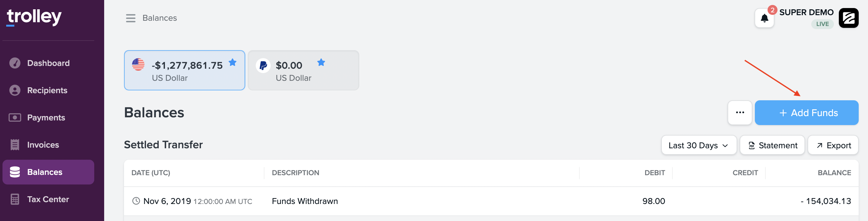Click the hamburger menu icon
The height and width of the screenshot is (221, 868).
(131, 18)
